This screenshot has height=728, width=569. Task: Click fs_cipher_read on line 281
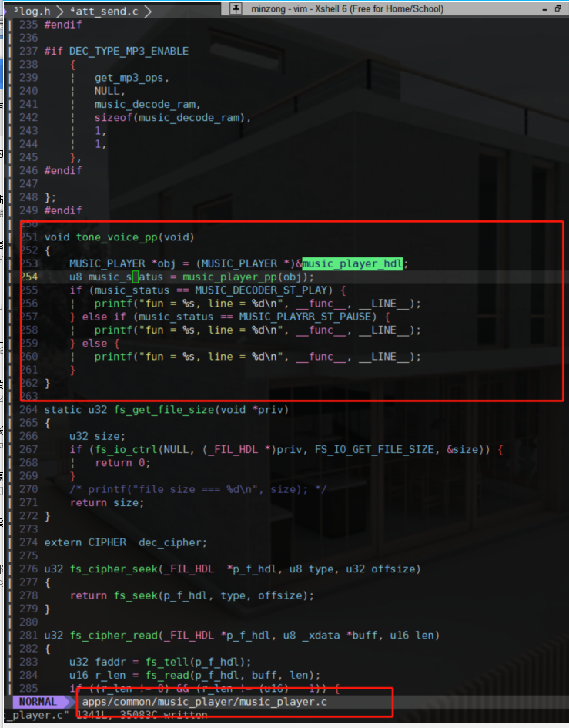click(x=114, y=635)
